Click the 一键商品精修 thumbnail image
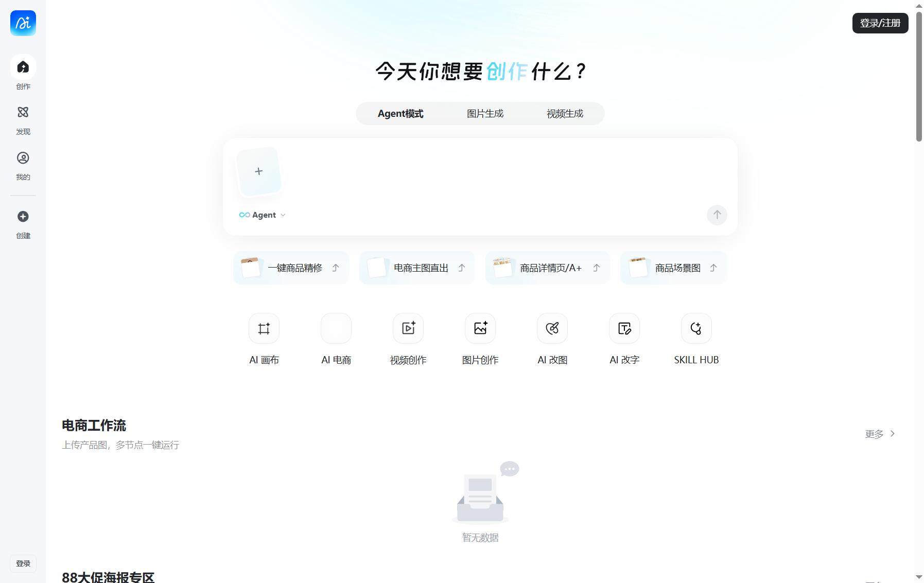 [x=251, y=268]
